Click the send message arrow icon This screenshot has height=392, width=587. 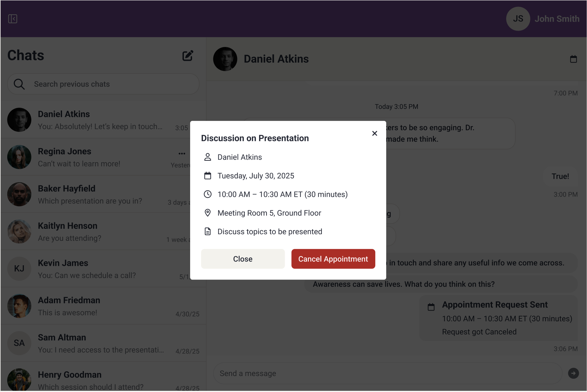click(573, 373)
